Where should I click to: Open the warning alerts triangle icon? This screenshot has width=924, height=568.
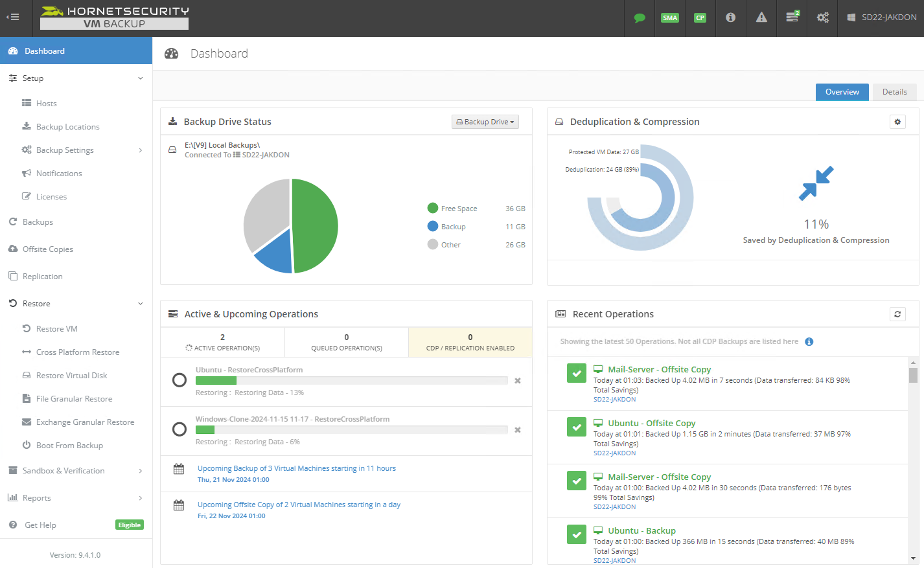[761, 18]
